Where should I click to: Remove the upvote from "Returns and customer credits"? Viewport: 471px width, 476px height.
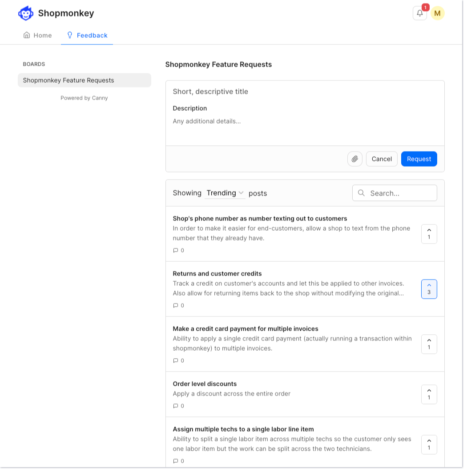[429, 289]
